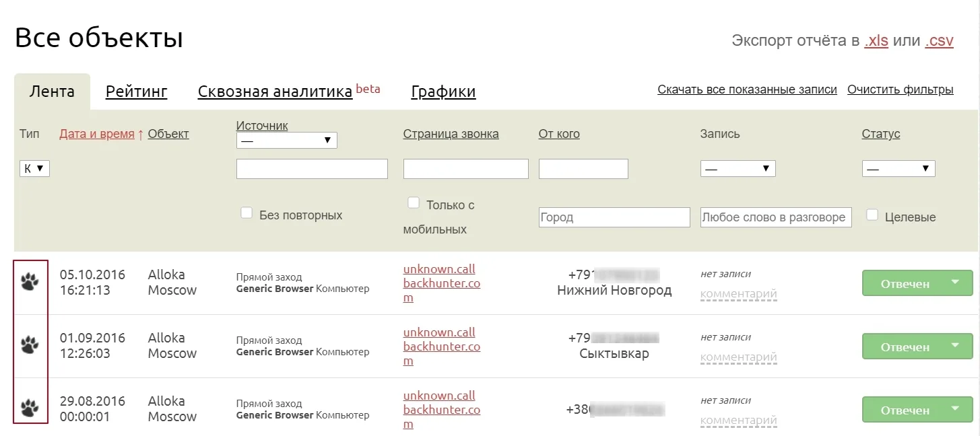
Task: Click the paw icon in the 29.08.2016 row
Action: (30, 408)
